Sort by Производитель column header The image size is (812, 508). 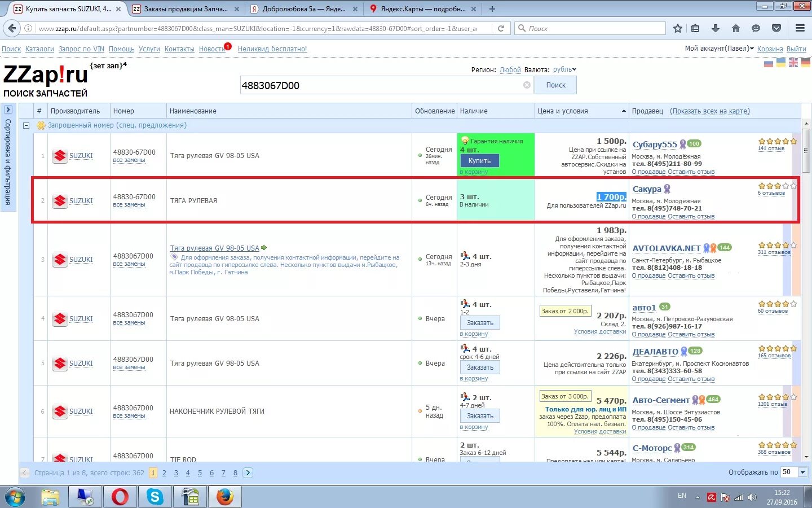75,111
